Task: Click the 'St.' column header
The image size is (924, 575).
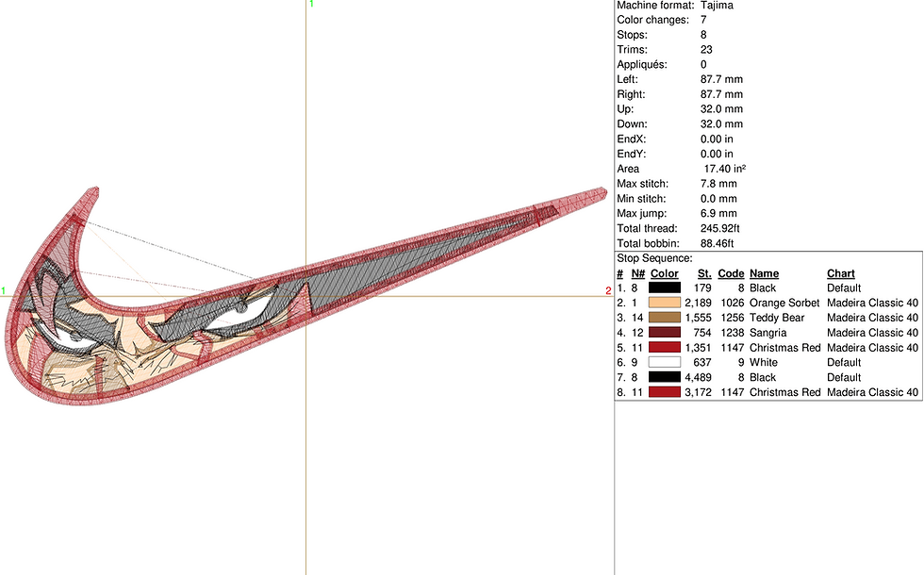Action: [x=704, y=273]
